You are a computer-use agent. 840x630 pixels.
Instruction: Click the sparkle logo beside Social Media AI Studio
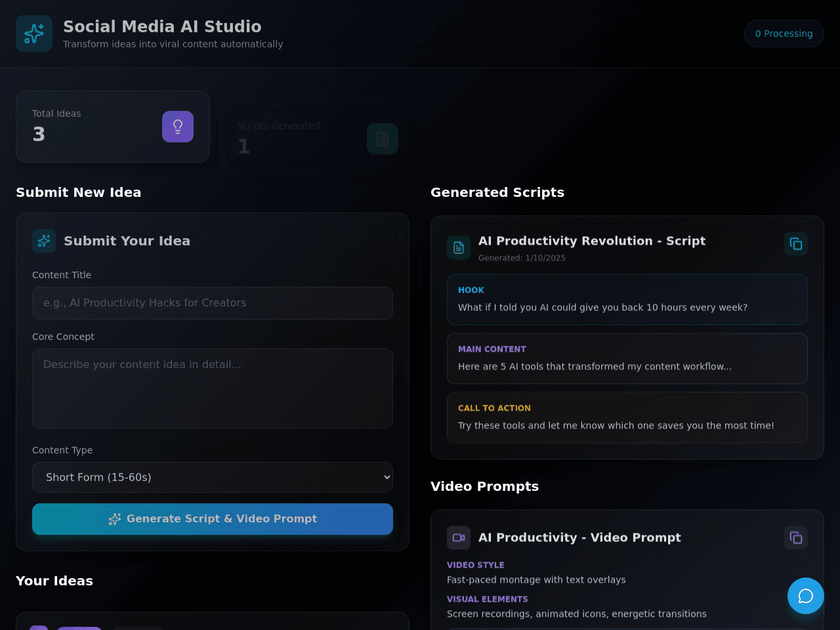tap(34, 33)
